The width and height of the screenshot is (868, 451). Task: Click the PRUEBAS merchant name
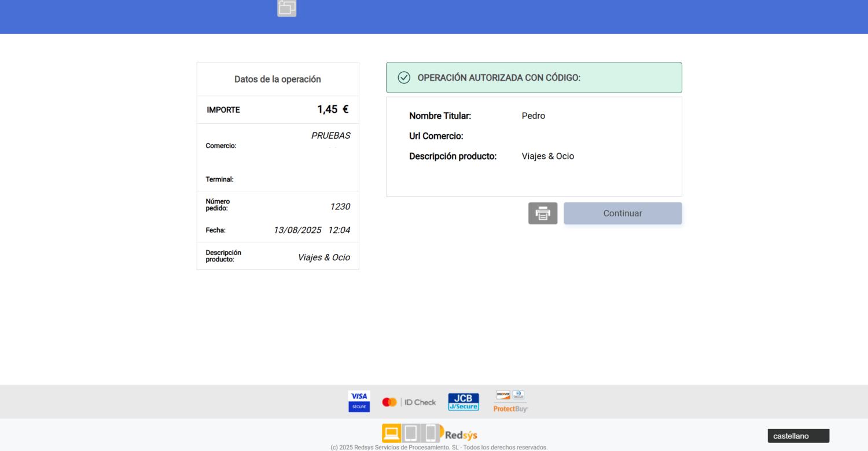(330, 135)
